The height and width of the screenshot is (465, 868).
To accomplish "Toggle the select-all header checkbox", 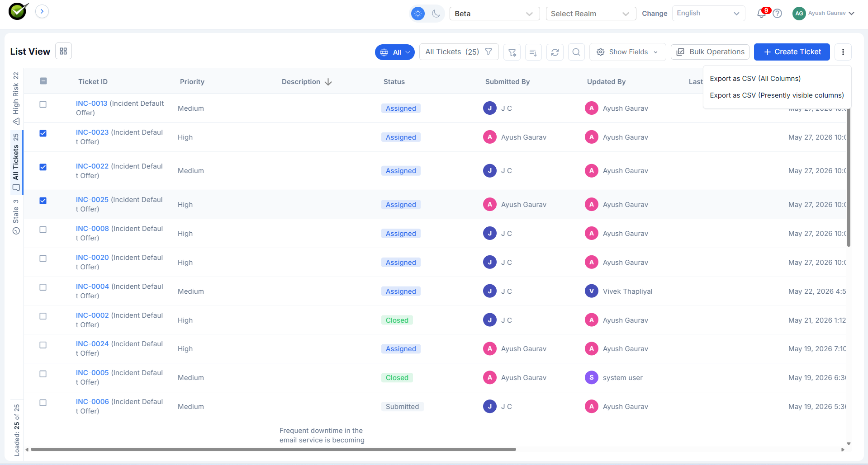I will pos(43,81).
